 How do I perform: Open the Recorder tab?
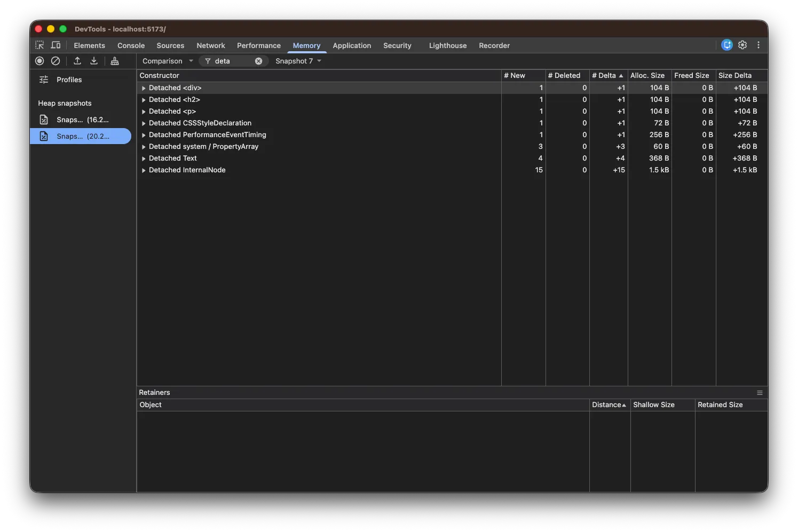(494, 45)
